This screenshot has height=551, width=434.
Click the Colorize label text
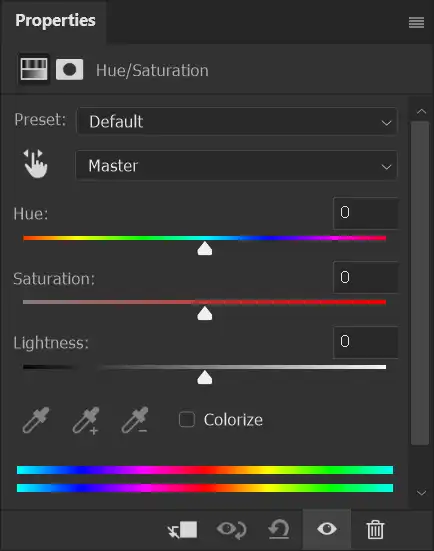coord(233,420)
